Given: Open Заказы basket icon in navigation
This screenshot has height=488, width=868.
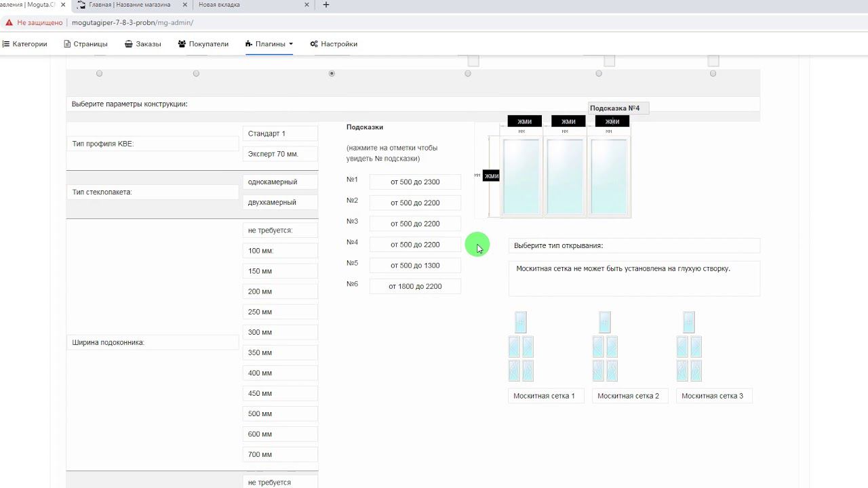Looking at the screenshot, I should pyautogui.click(x=129, y=44).
